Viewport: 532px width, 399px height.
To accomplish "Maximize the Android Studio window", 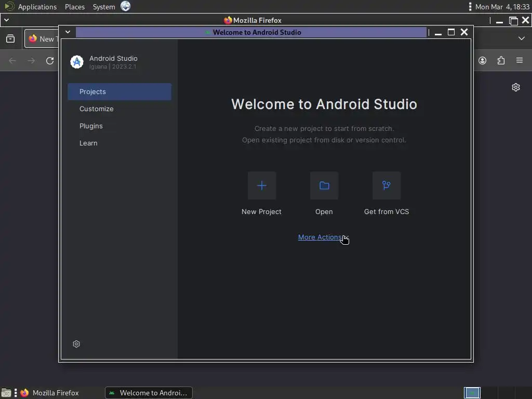I will coord(451,32).
